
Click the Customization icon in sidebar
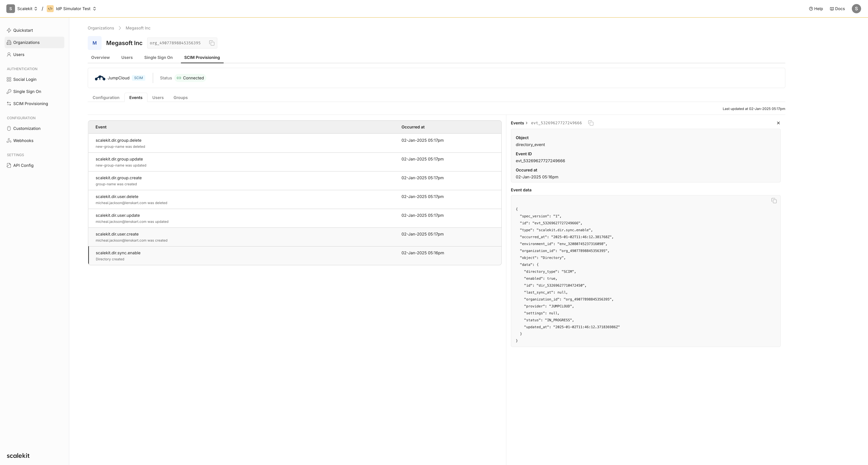[9, 129]
